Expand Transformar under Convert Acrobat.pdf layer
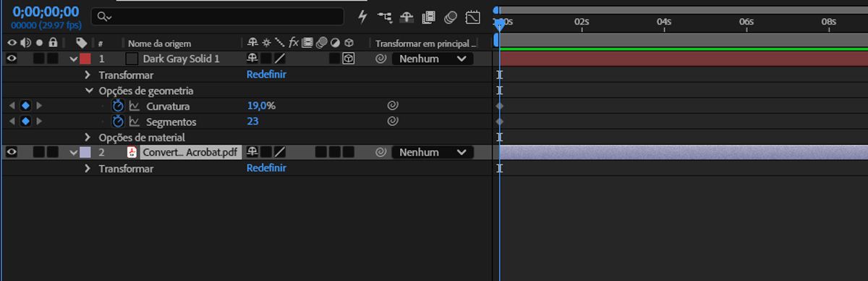 pyautogui.click(x=88, y=168)
